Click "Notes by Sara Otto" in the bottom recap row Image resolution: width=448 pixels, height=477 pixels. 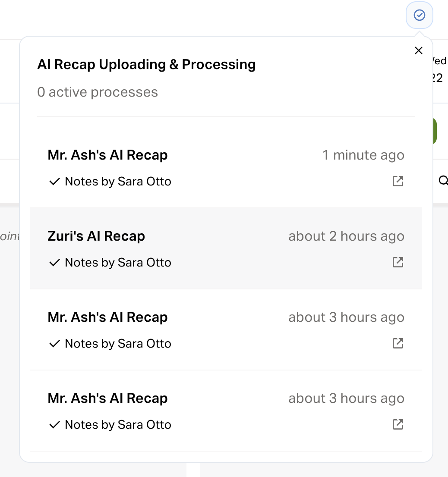click(118, 425)
